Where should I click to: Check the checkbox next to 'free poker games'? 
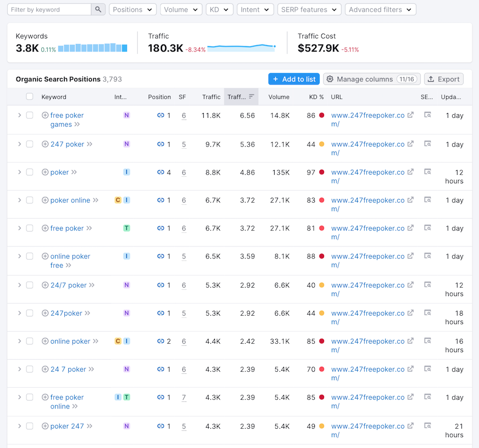30,115
